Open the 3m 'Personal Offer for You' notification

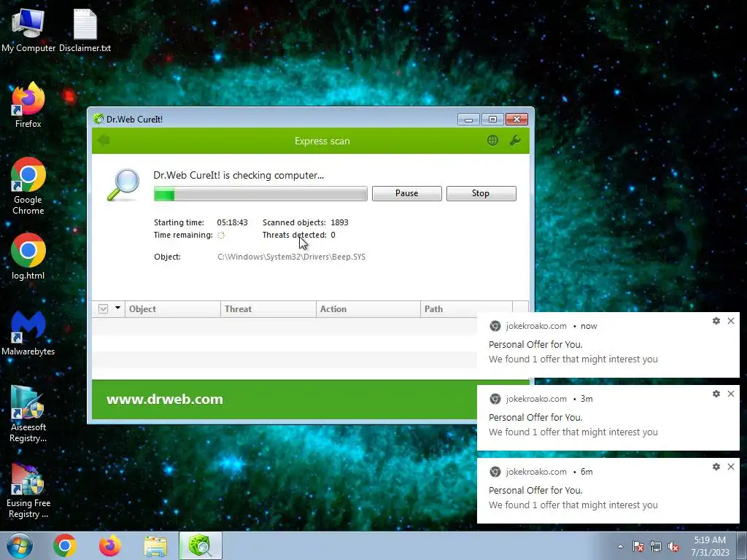coord(608,418)
